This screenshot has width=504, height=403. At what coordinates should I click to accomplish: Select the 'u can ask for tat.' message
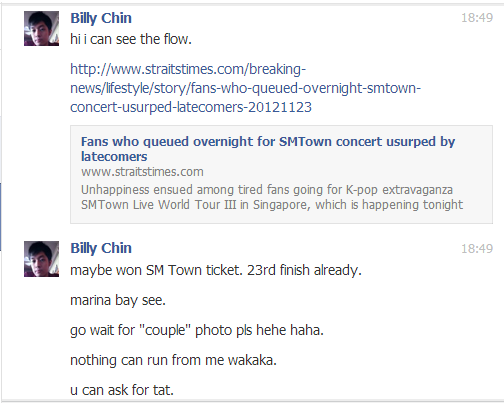122,390
